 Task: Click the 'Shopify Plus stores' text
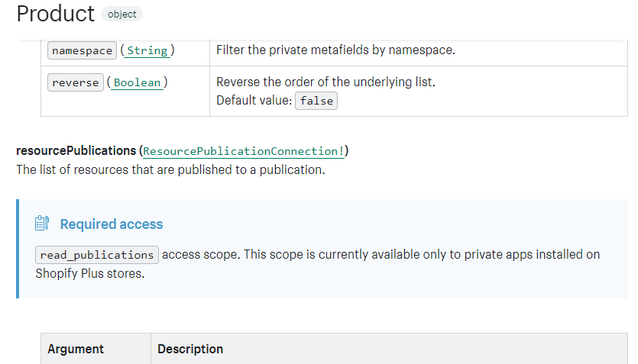tap(90, 273)
